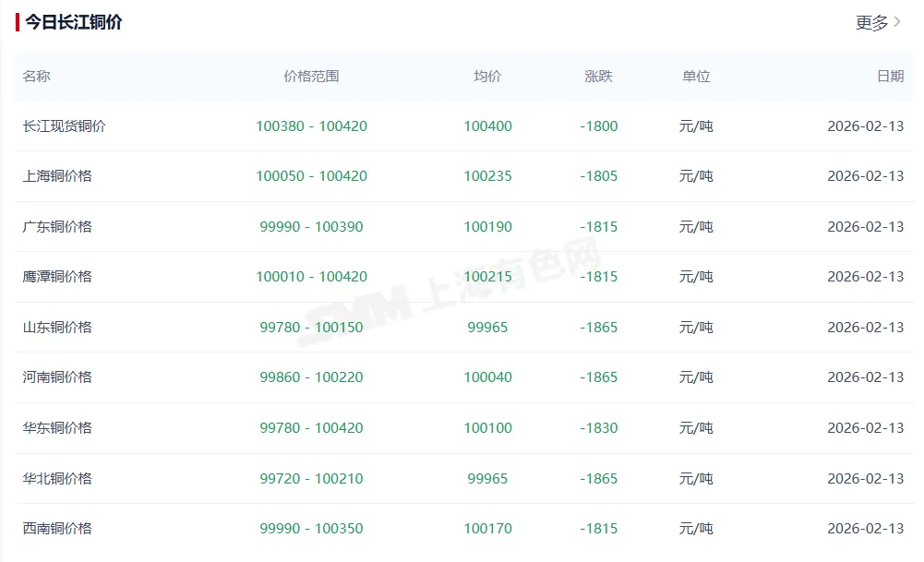This screenshot has height=562, width=924.
Task: Click average price 100100
Action: tap(488, 427)
